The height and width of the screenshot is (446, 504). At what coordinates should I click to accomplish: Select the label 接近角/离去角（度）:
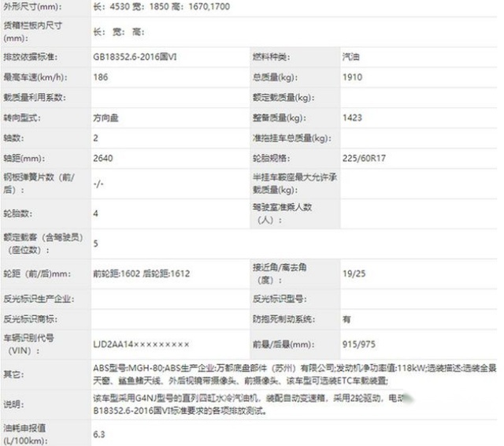pyautogui.click(x=280, y=273)
